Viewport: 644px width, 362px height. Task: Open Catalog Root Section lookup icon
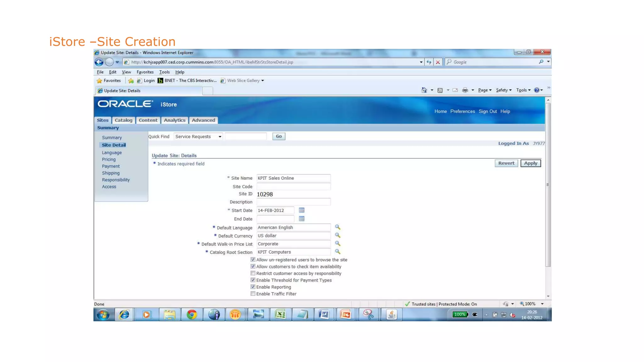pos(337,252)
